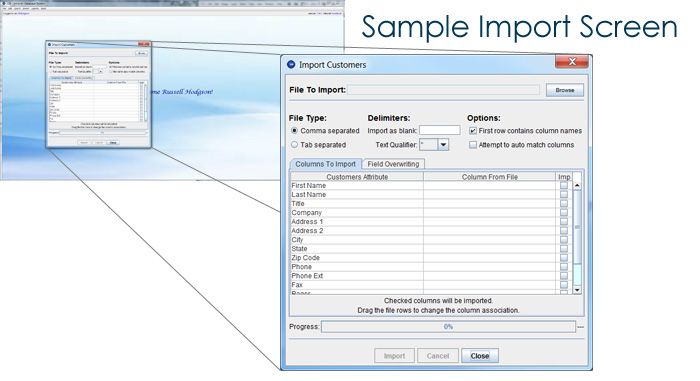Select the Address 1 attribute row
The width and height of the screenshot is (700, 381).
pos(357,222)
